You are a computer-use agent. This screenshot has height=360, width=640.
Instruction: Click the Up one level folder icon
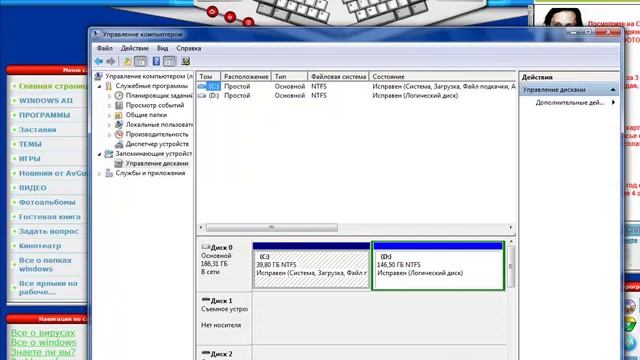point(127,61)
